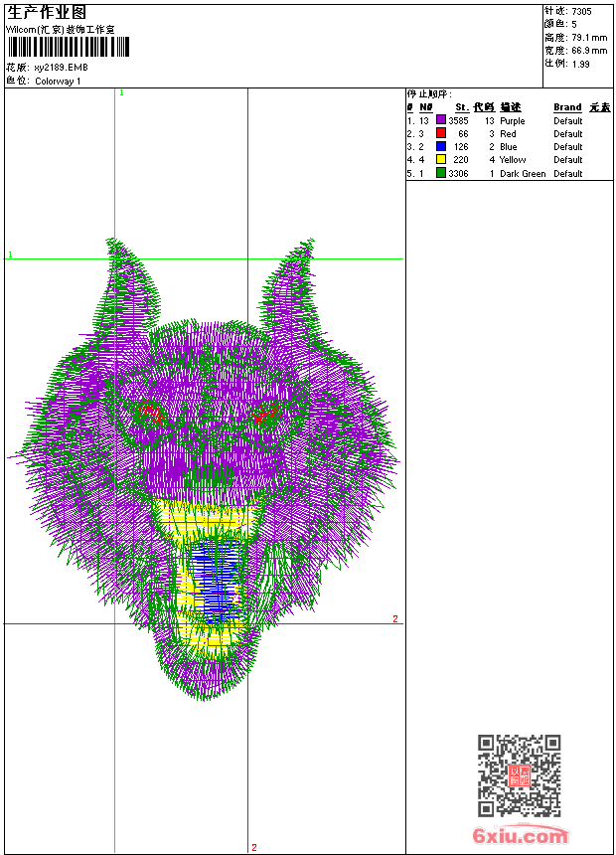This screenshot has width=616, height=855.
Task: Select the Red color swatch square
Action: (x=441, y=133)
